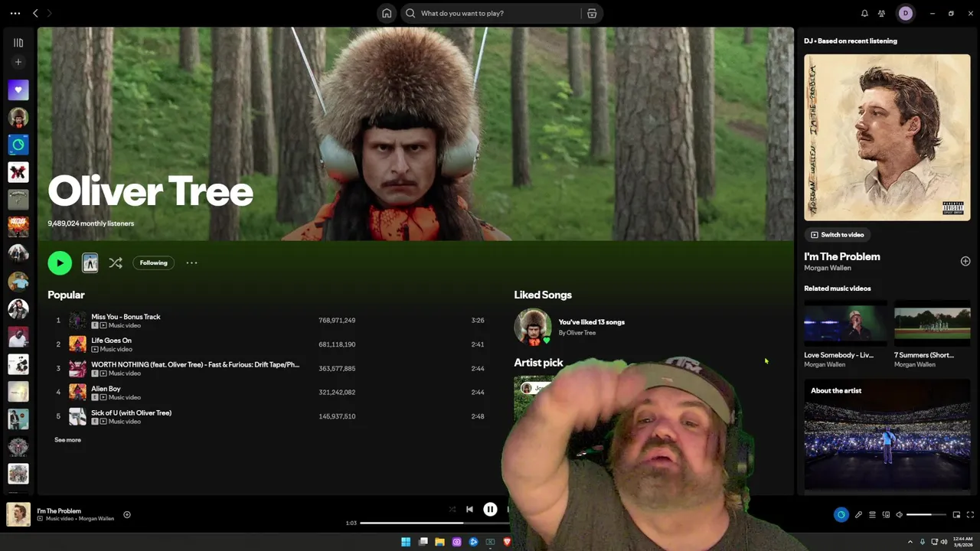The width and height of the screenshot is (980, 551).
Task: Go back with the left arrow button
Action: pos(35,13)
